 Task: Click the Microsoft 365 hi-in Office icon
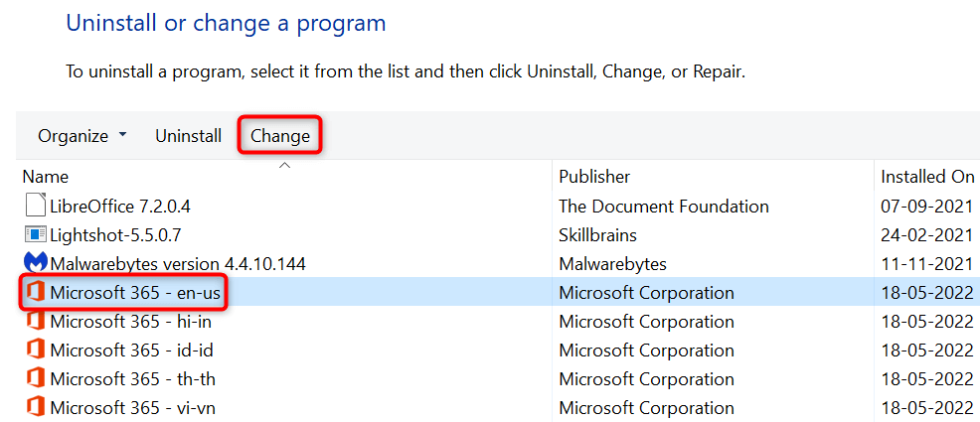point(35,322)
